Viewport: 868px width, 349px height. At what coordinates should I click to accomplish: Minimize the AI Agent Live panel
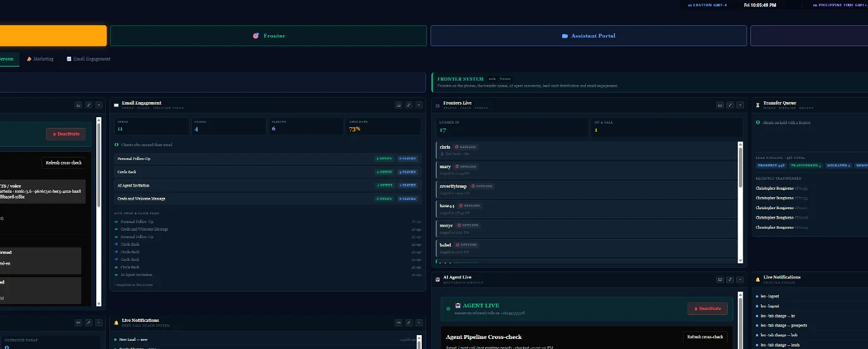pos(720,279)
